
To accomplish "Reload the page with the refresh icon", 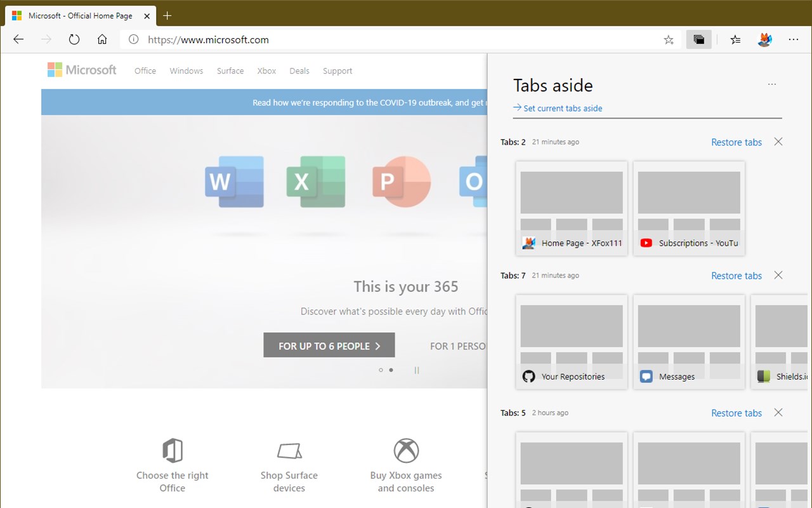I will (x=74, y=39).
